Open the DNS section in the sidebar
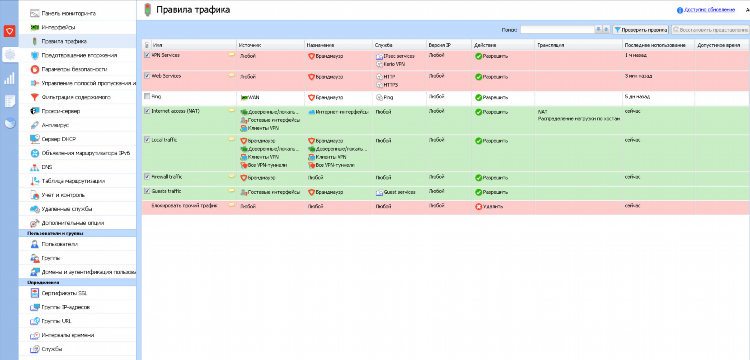Viewport: 750px width, 360px height. pos(46,167)
